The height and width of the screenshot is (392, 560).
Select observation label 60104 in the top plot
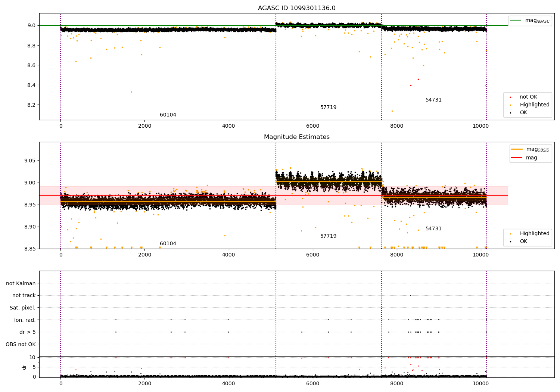pos(168,115)
